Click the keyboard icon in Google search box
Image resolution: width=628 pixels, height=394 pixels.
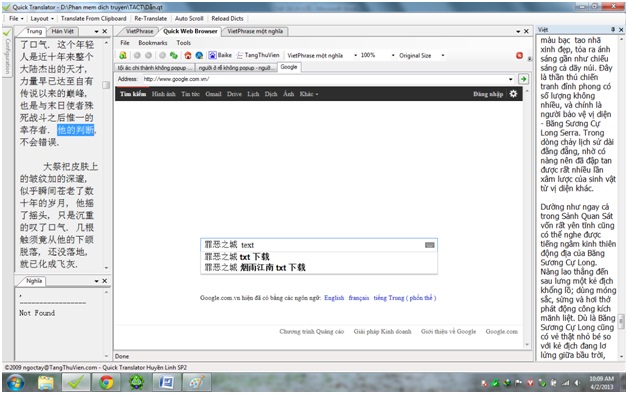(430, 245)
